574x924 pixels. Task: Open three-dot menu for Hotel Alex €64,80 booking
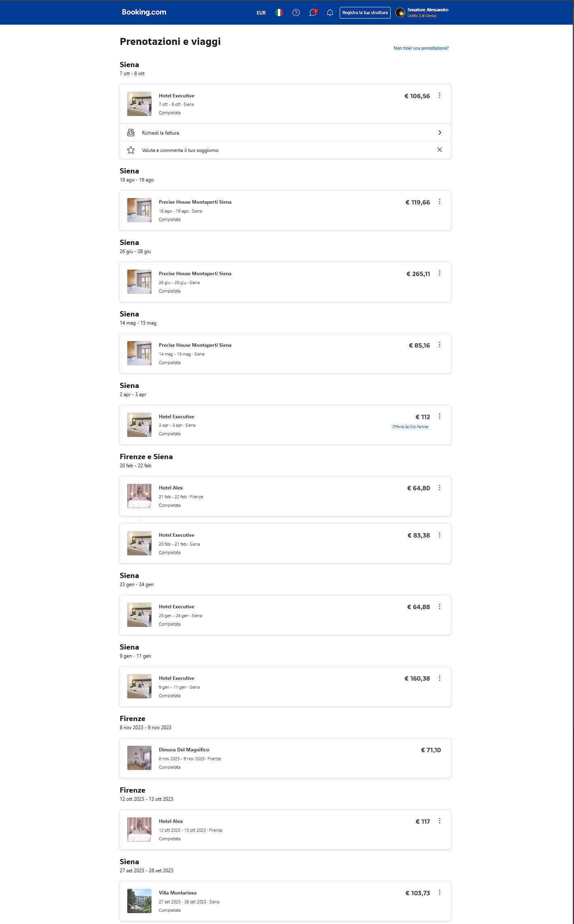point(439,488)
